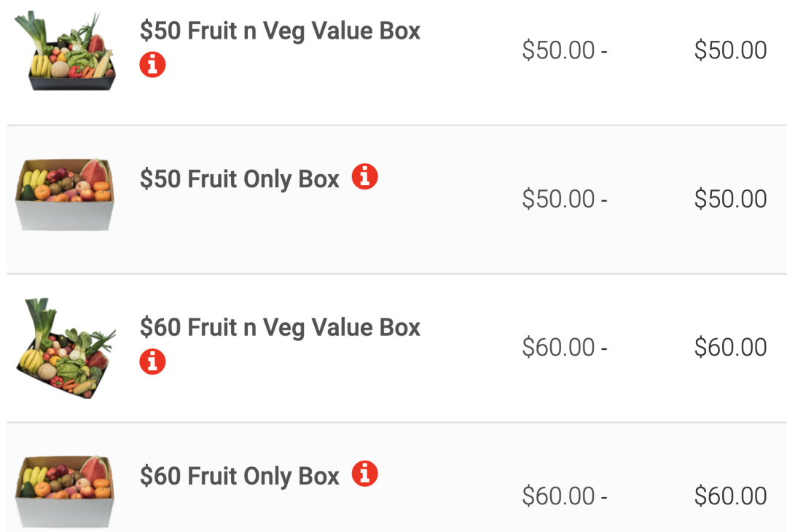Viewport: 787px width, 532px height.
Task: Click the $60 Fruit n Veg Value Box thumbnail
Action: 66,348
